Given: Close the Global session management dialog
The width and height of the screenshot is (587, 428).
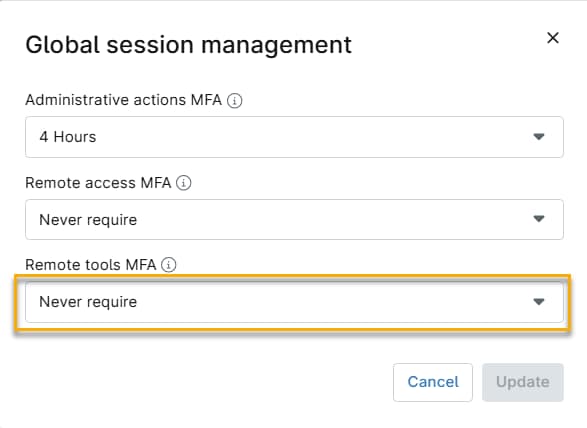Looking at the screenshot, I should (x=553, y=38).
